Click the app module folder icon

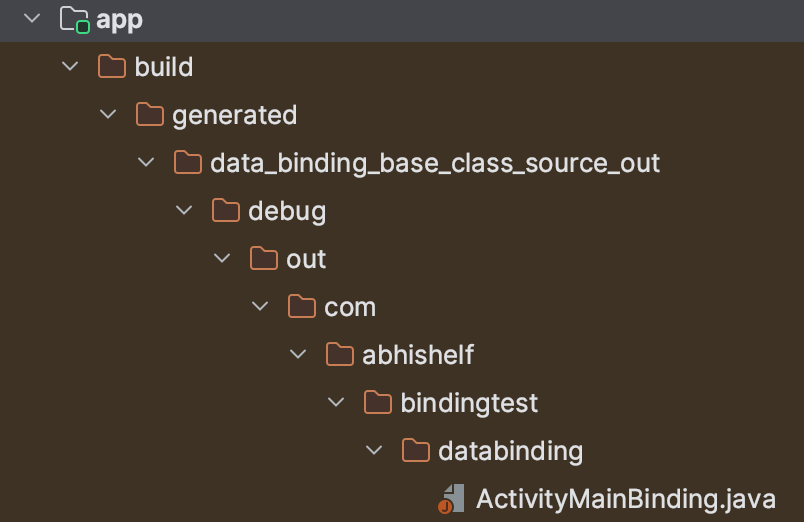pyautogui.click(x=74, y=19)
